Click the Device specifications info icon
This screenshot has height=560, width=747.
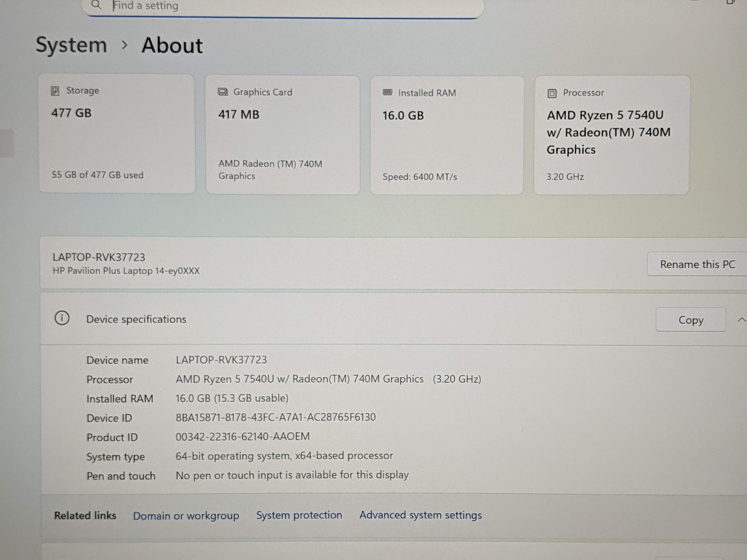[62, 318]
